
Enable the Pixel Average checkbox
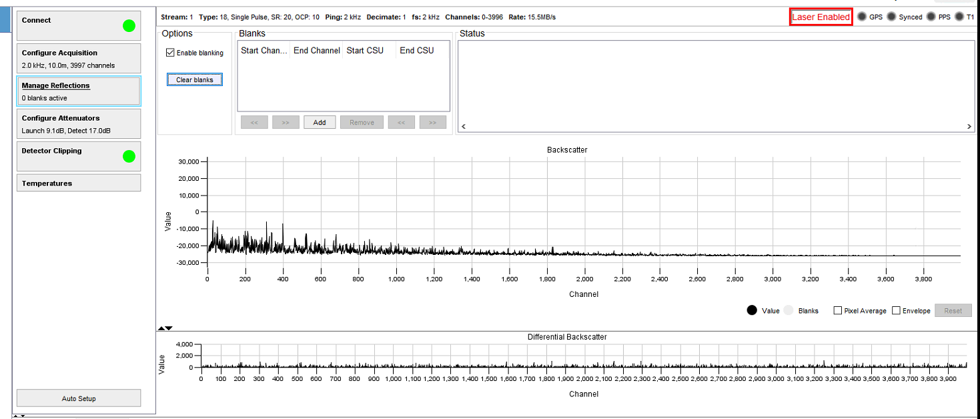[838, 311]
